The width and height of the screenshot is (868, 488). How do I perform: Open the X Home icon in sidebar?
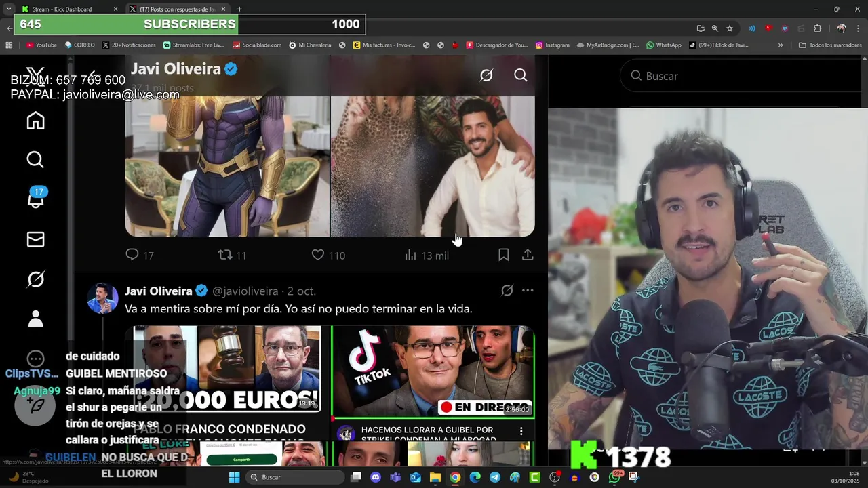coord(35,121)
